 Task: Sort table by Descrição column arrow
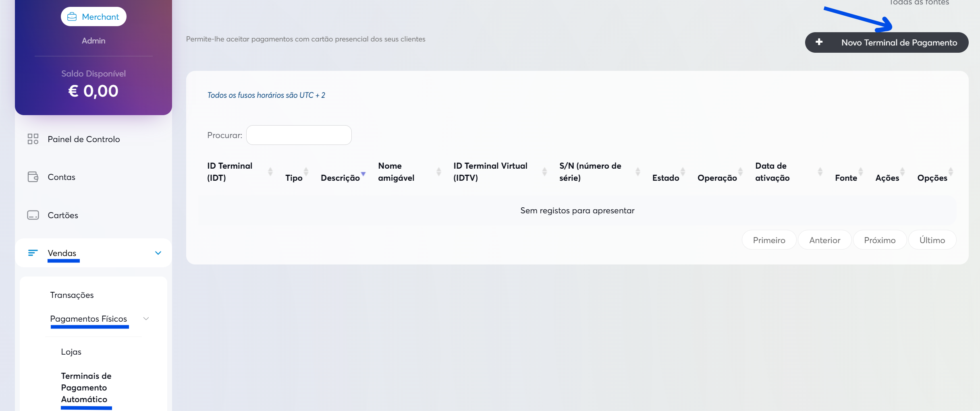tap(363, 174)
